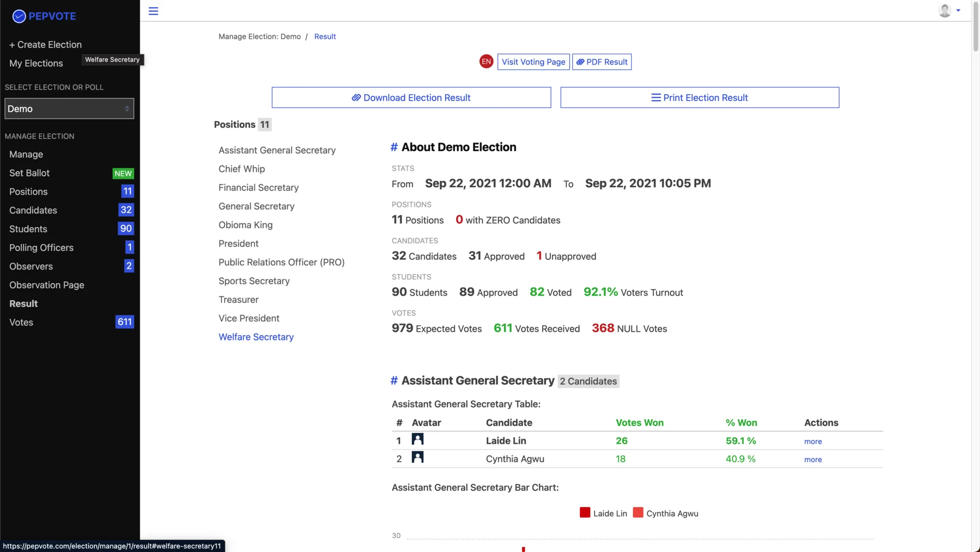The image size is (980, 552).
Task: Click the NEW badge on Set Ballot
Action: (x=123, y=174)
